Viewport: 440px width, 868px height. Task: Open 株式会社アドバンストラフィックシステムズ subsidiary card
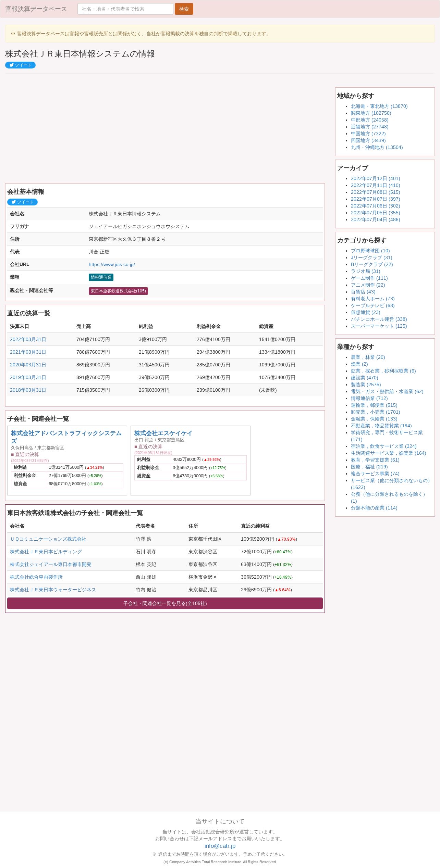(66, 437)
